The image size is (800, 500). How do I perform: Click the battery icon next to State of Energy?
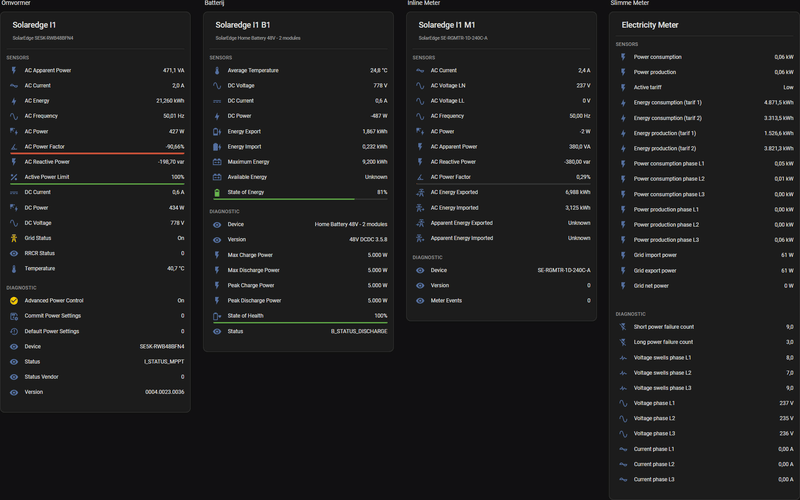coord(217,192)
